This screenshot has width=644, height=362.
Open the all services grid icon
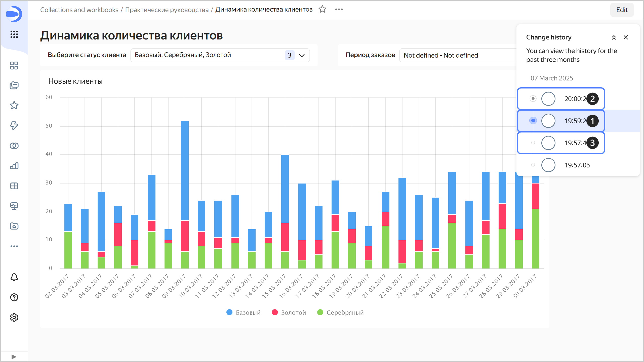[14, 34]
